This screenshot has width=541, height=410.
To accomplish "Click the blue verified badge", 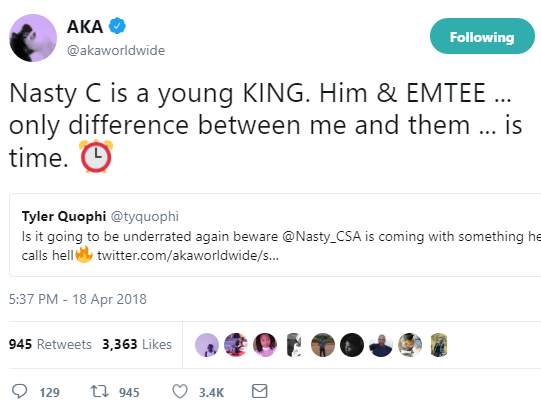I will pos(117,26).
